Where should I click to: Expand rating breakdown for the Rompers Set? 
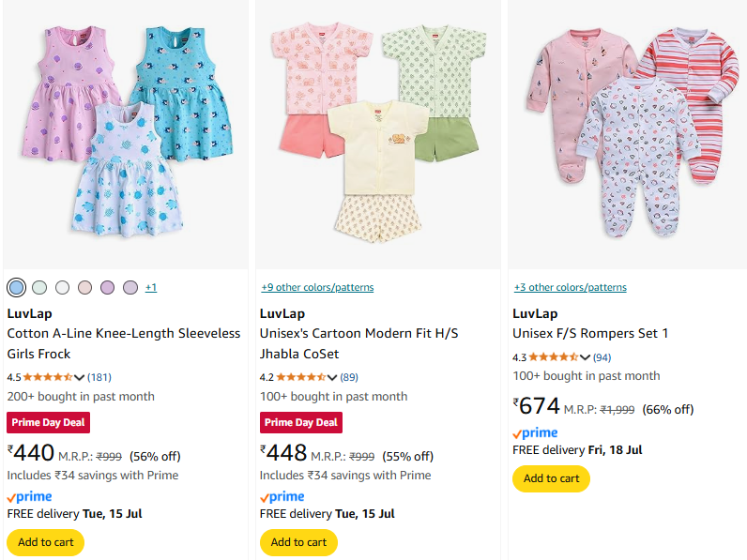coord(585,357)
